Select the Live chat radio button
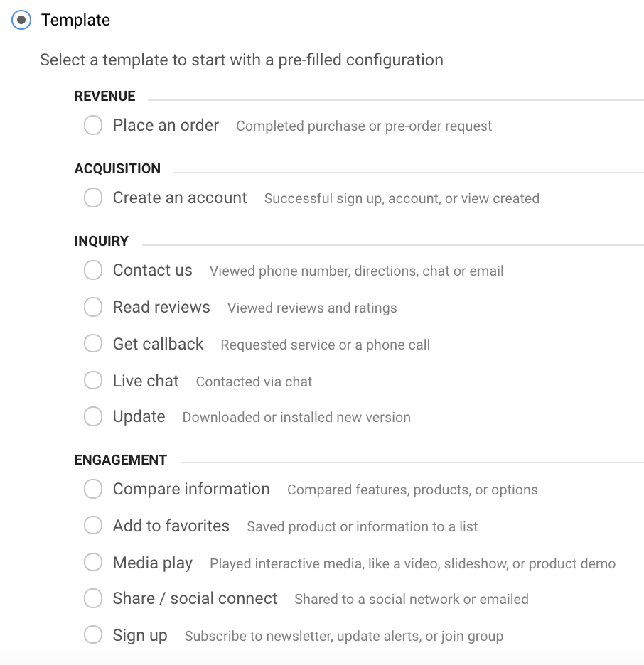The height and width of the screenshot is (665, 644). coord(93,381)
